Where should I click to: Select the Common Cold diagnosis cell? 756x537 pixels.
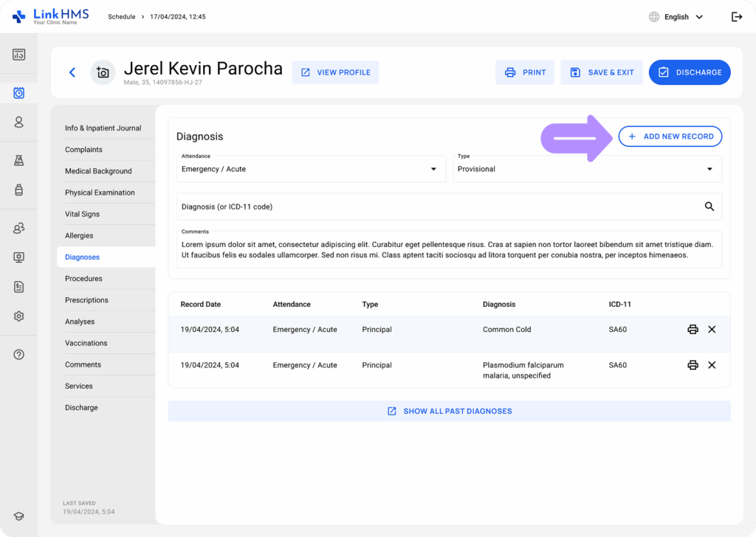tap(506, 330)
